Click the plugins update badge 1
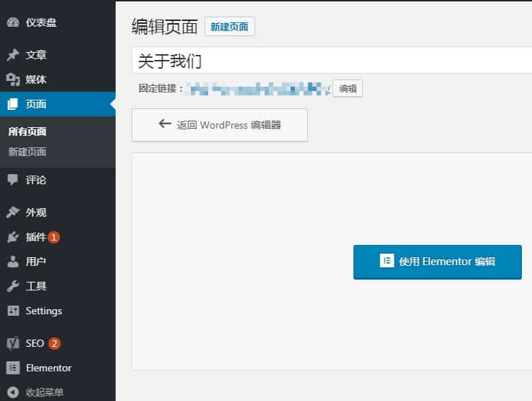 53,237
